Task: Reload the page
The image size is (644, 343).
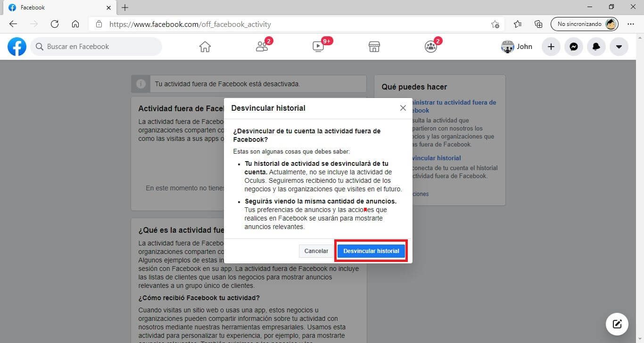Action: click(x=55, y=24)
